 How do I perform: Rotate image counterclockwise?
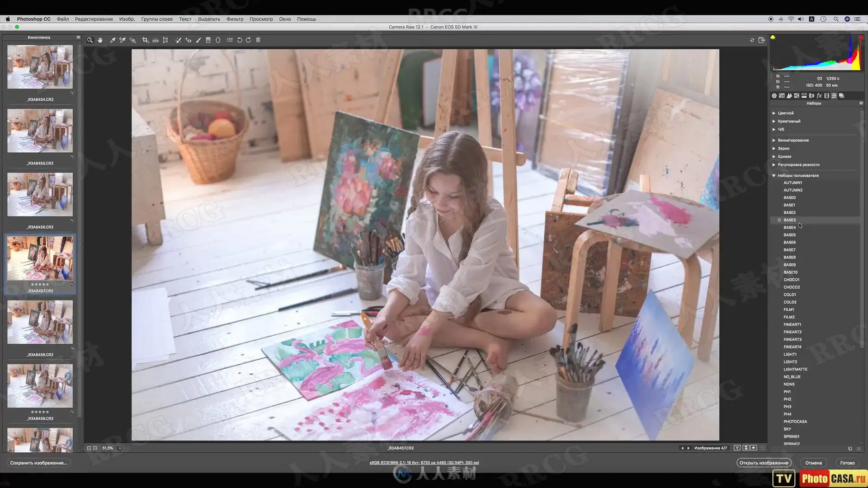(x=240, y=40)
